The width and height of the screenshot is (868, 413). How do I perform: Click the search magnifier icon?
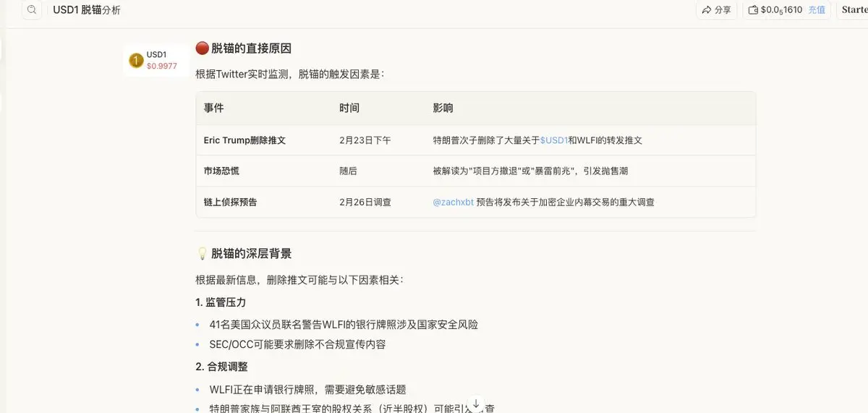click(x=32, y=10)
